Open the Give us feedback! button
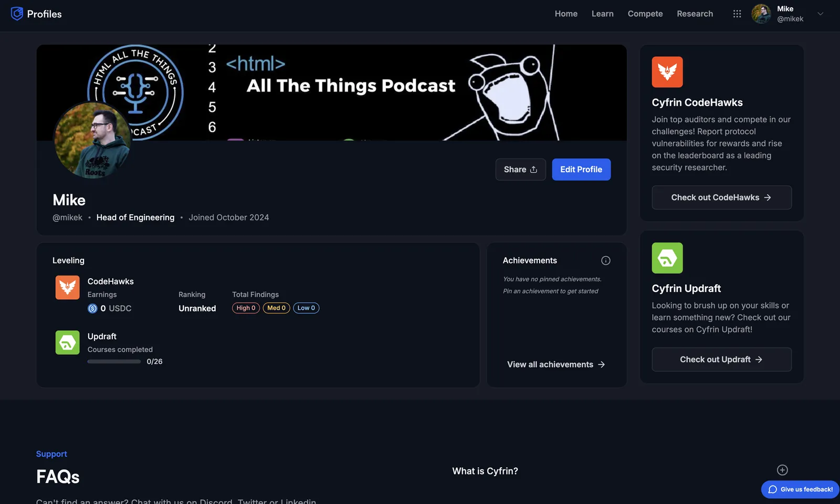Screen dimensions: 840x504 click(800, 489)
